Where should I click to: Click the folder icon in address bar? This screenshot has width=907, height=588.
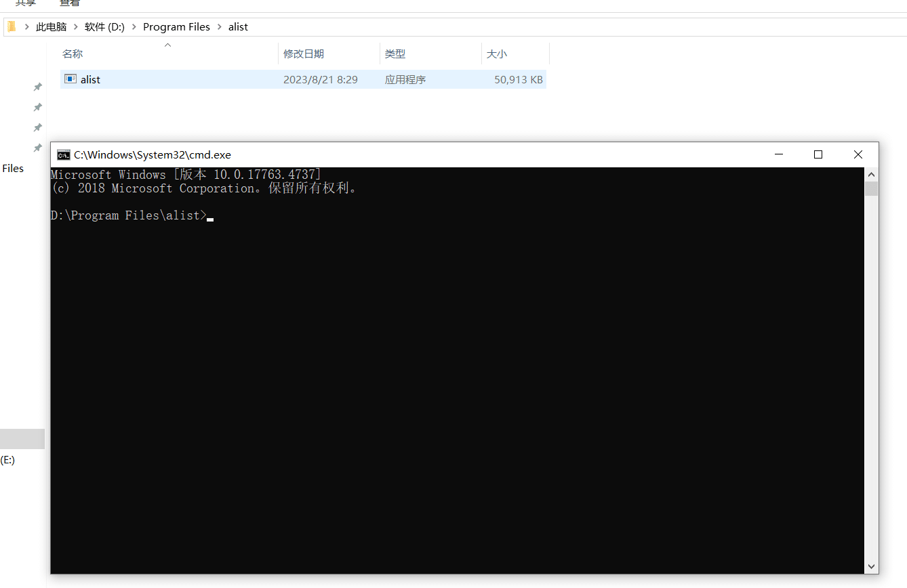12,27
